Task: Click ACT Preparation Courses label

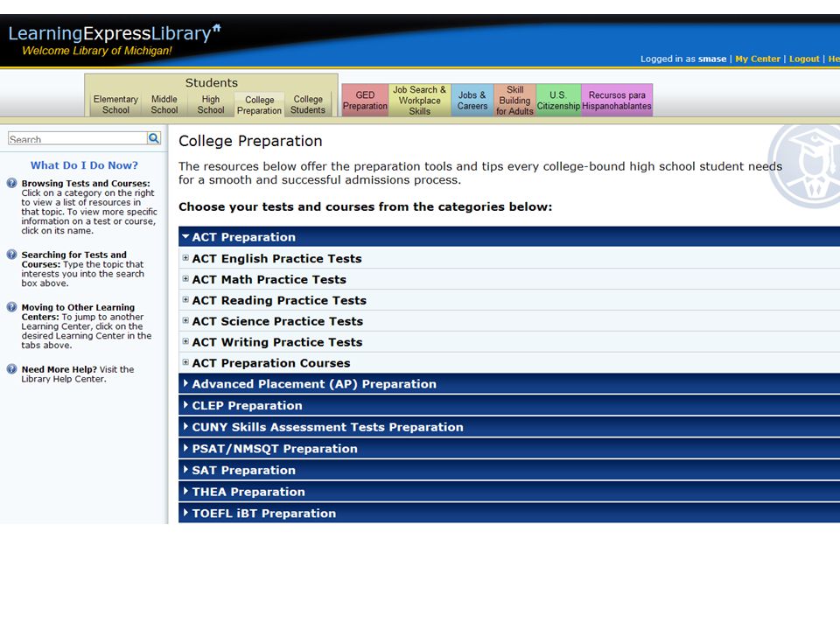Action: coord(271,362)
